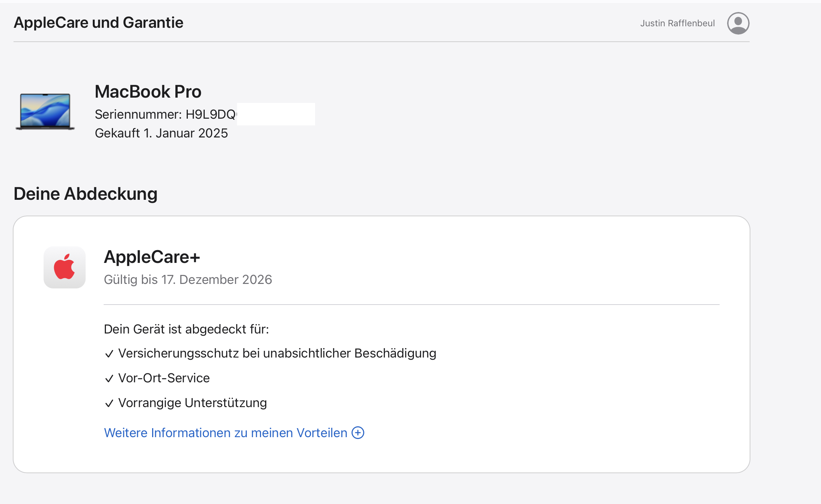The height and width of the screenshot is (504, 821).
Task: Click the MacBook Pro device image
Action: (45, 112)
